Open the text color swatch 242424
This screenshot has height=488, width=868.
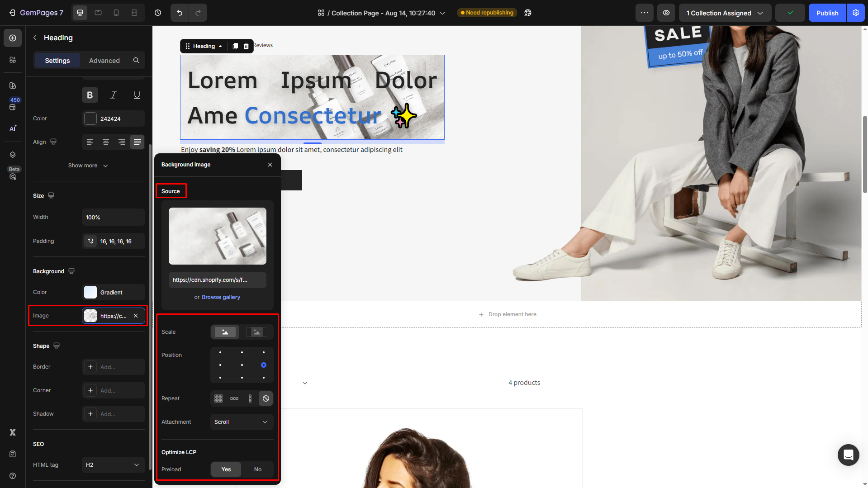pos(90,118)
